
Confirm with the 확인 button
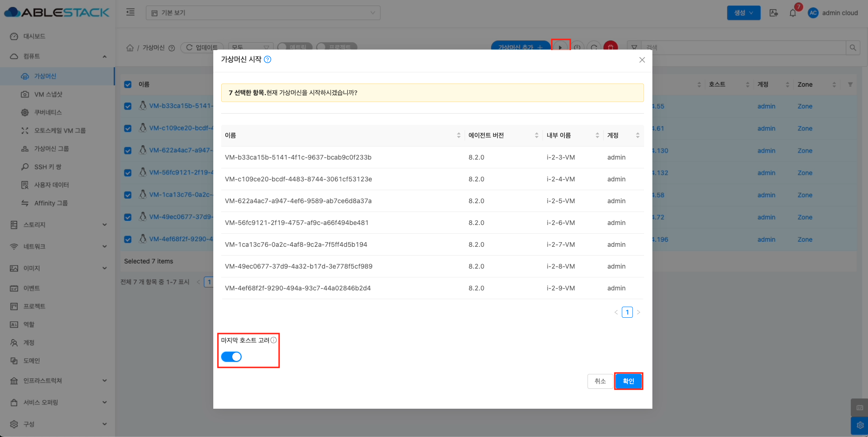coord(628,381)
